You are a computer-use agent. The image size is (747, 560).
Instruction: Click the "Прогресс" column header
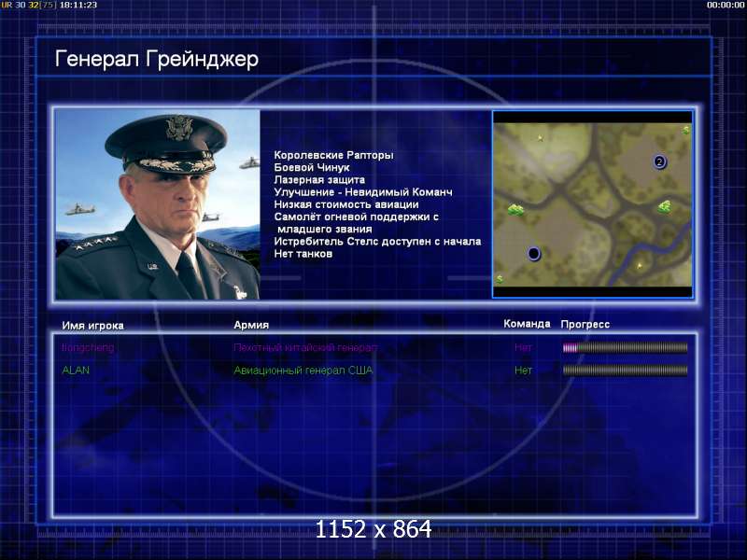point(585,324)
